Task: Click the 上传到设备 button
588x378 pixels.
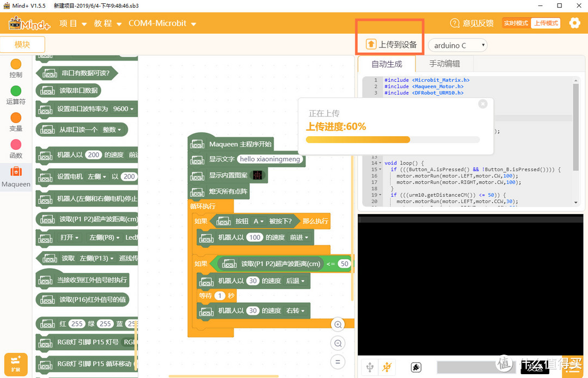Action: tap(391, 45)
